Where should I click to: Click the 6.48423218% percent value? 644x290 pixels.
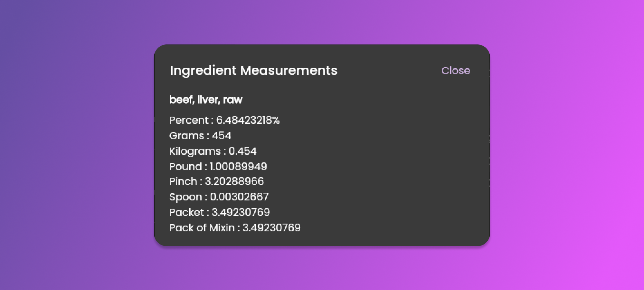click(x=248, y=120)
